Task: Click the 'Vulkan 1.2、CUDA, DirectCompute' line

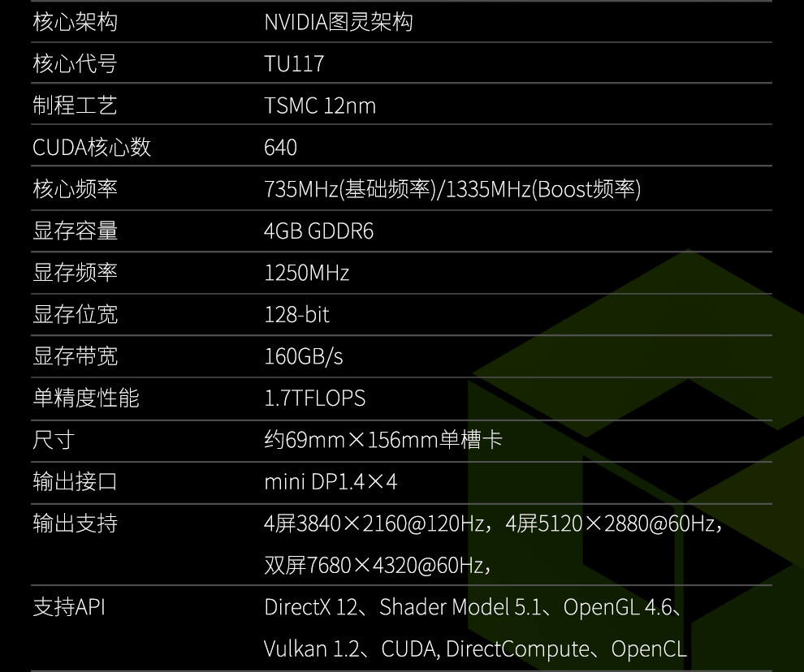Action: [x=475, y=649]
